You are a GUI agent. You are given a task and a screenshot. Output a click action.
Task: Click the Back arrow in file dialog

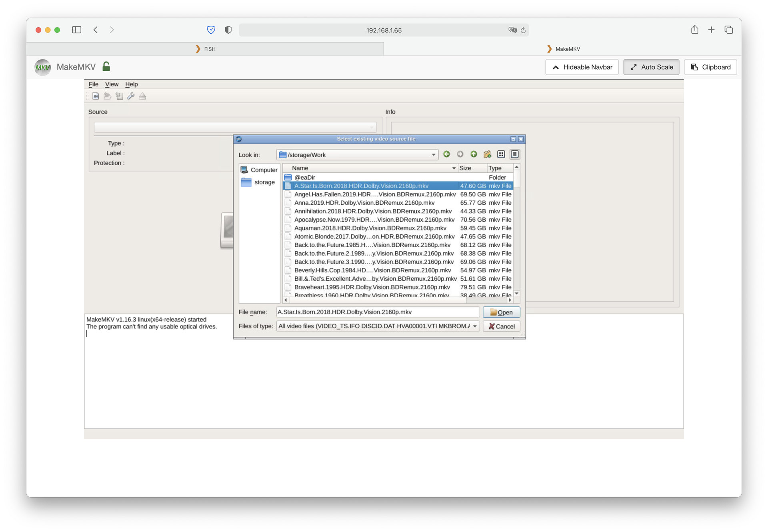tap(446, 154)
